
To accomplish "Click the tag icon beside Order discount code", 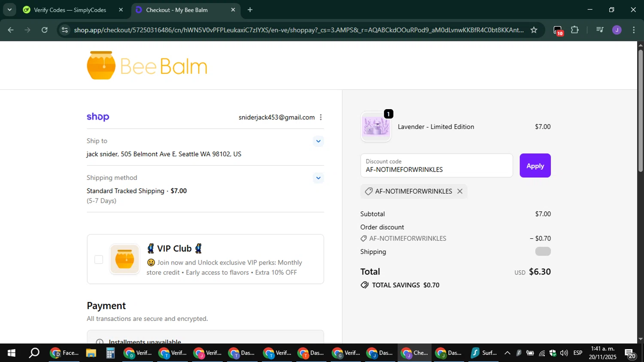I will (x=364, y=238).
